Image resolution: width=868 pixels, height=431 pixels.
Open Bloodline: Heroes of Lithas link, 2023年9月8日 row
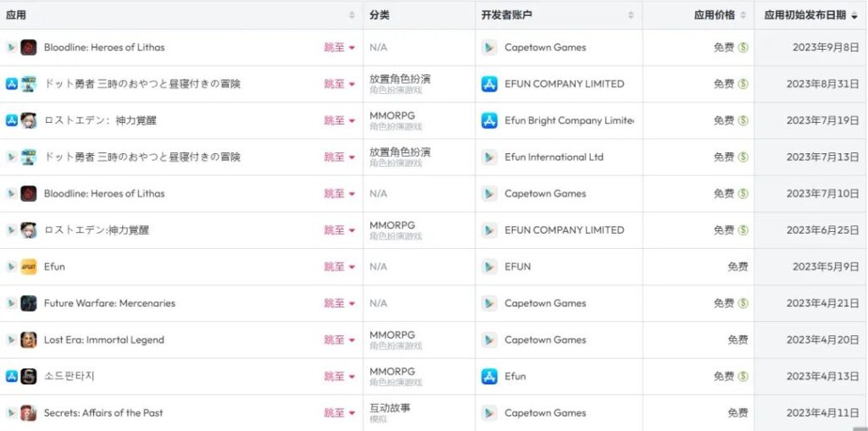tap(104, 47)
